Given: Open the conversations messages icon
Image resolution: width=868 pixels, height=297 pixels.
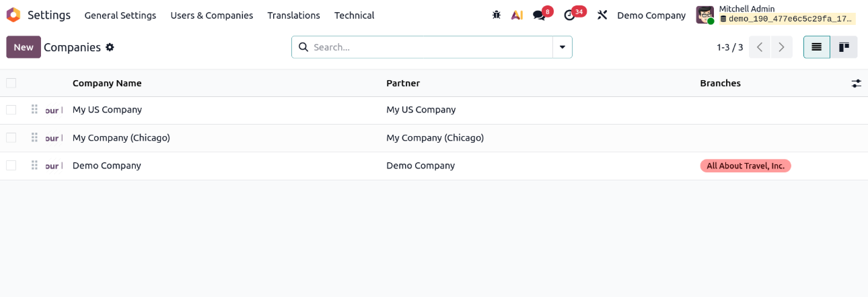Looking at the screenshot, I should tap(539, 15).
